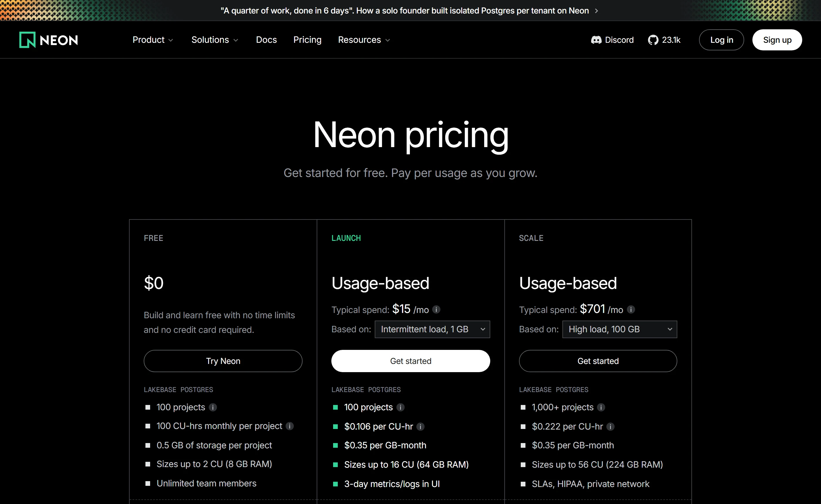This screenshot has width=821, height=504.
Task: Info icon beside $0.222 per CU-hr
Action: click(610, 427)
